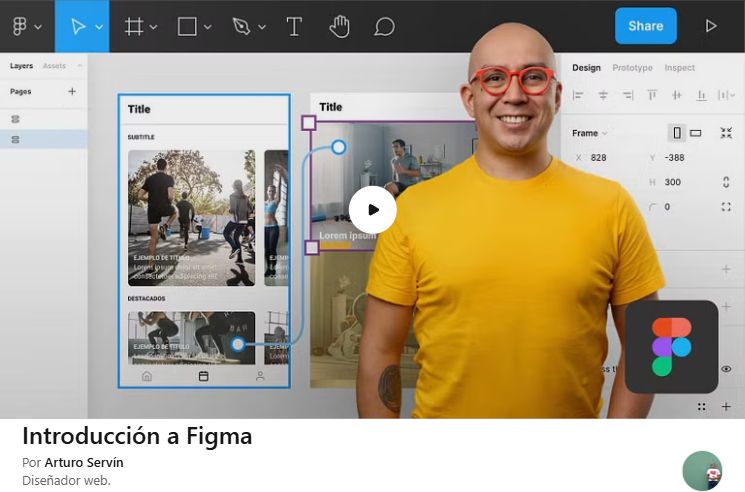This screenshot has width=745, height=492.
Task: Click align left icon
Action: 578,95
